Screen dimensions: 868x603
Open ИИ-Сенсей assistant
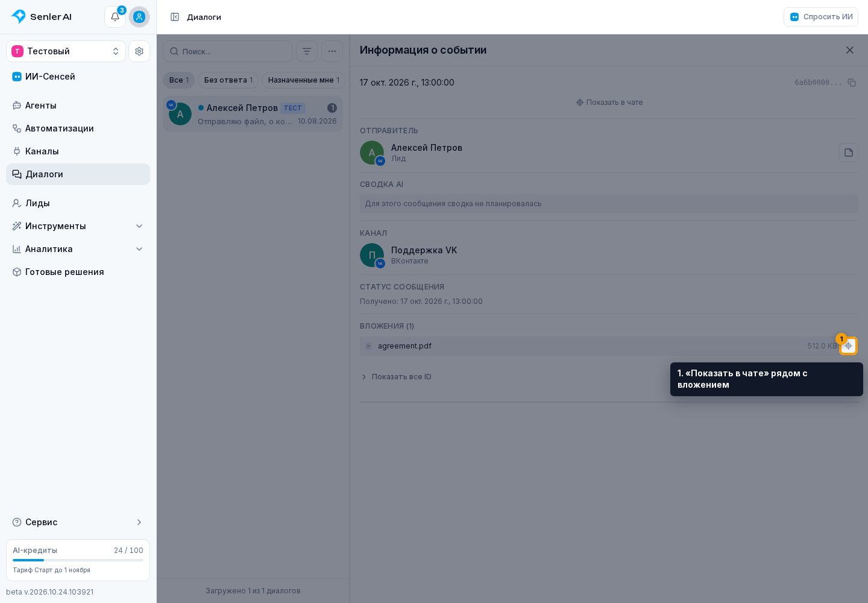[x=78, y=77]
